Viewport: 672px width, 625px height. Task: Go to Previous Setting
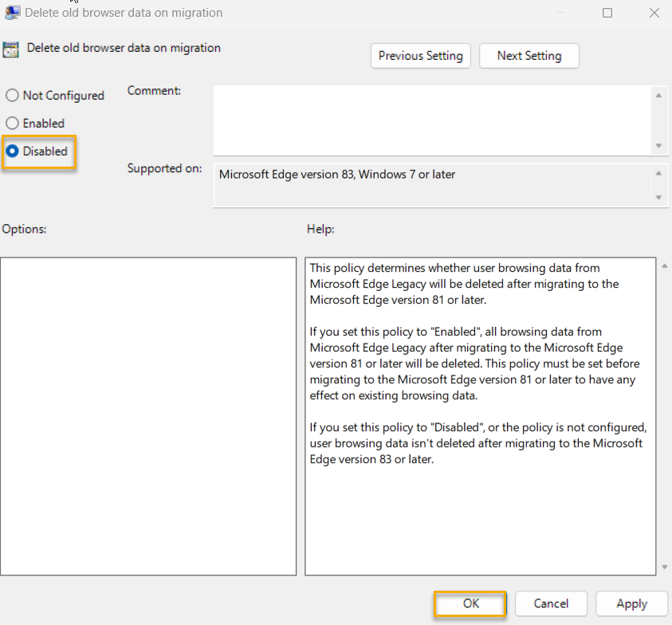pyautogui.click(x=420, y=56)
